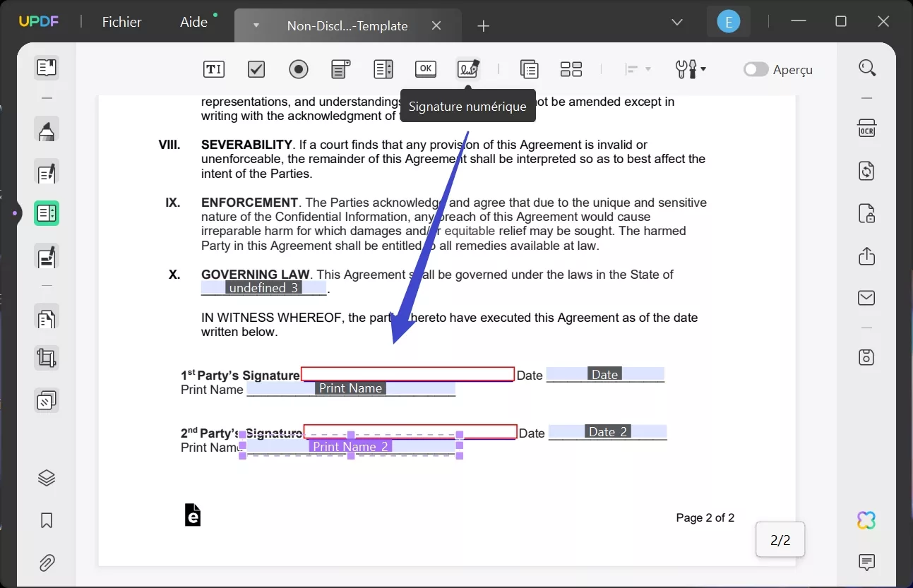Screen dimensions: 913x588
Task: Open the Organize Pages mode
Action: click(x=47, y=318)
